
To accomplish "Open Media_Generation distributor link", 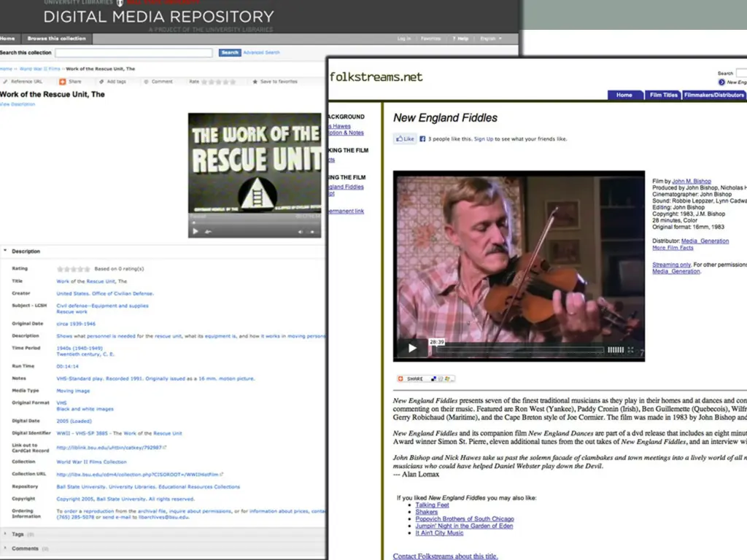I will [x=705, y=241].
